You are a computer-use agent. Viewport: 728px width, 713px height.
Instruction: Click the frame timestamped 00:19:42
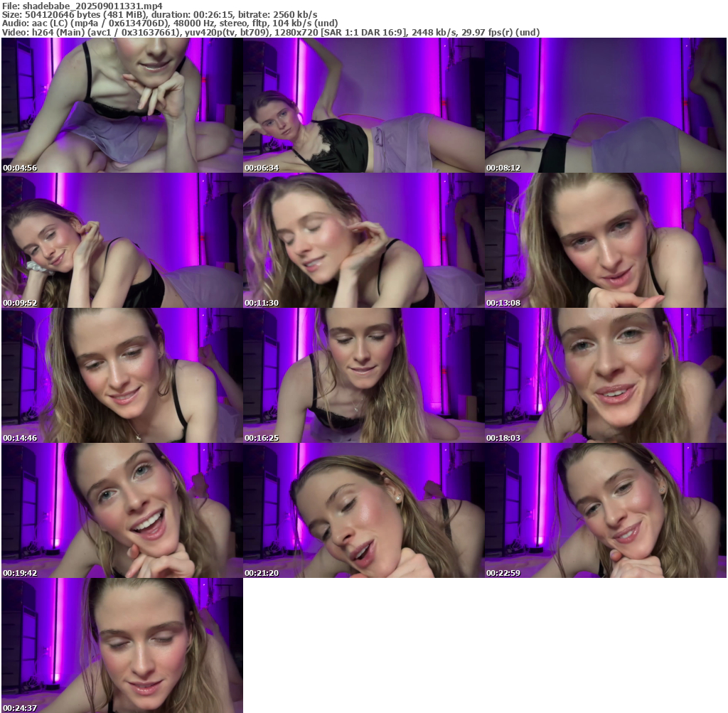122,510
